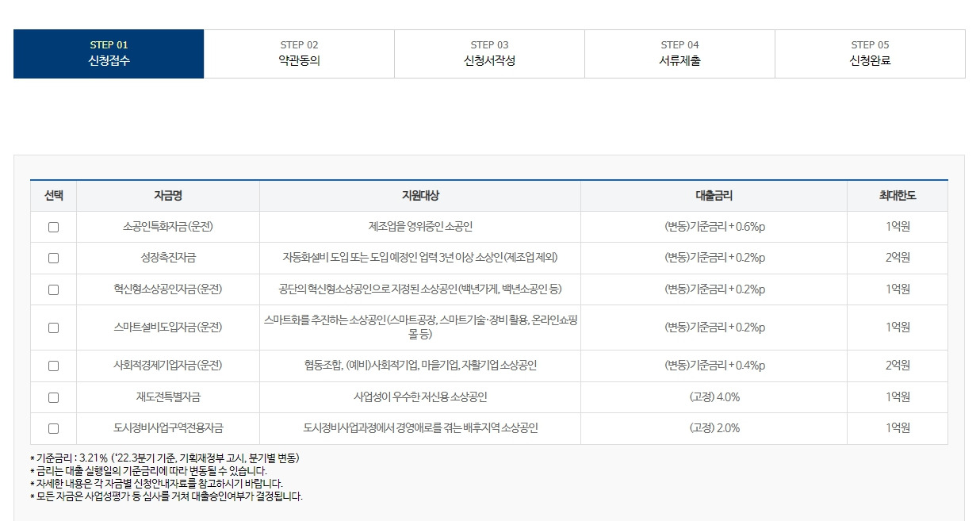Click the (변동)기준금리 + 0.6%p rate

(x=714, y=227)
